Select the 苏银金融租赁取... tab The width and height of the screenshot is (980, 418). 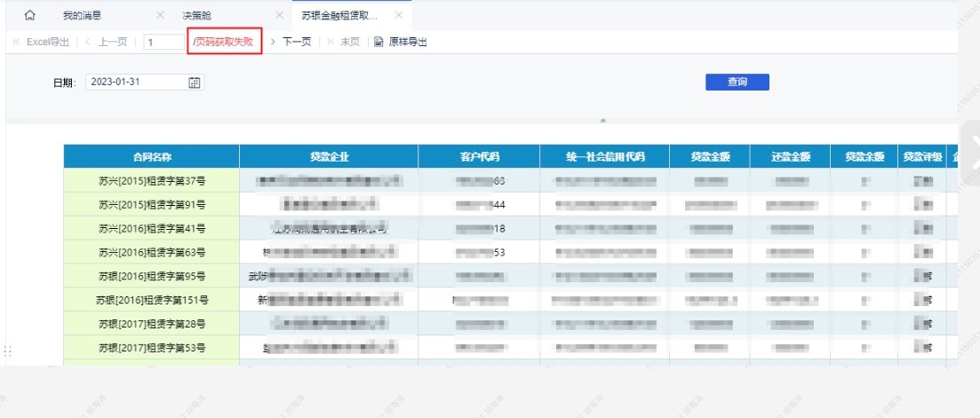click(x=339, y=16)
